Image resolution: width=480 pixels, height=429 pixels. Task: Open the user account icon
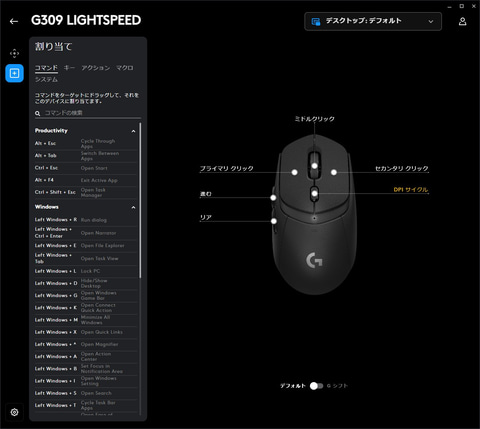click(462, 21)
